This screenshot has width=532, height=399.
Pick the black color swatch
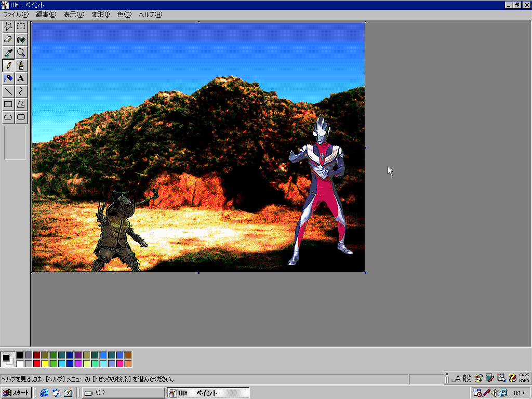coord(20,355)
